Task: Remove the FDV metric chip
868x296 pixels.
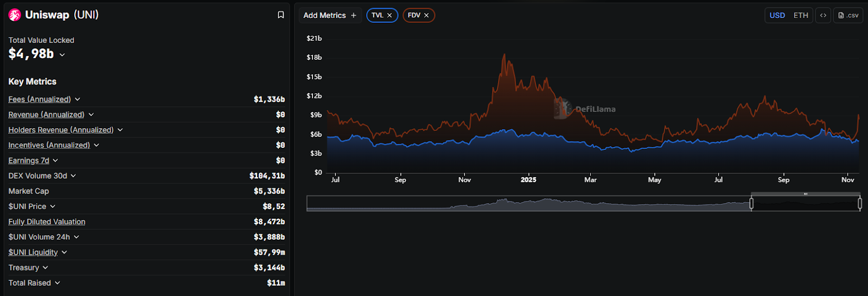Action: coord(426,15)
